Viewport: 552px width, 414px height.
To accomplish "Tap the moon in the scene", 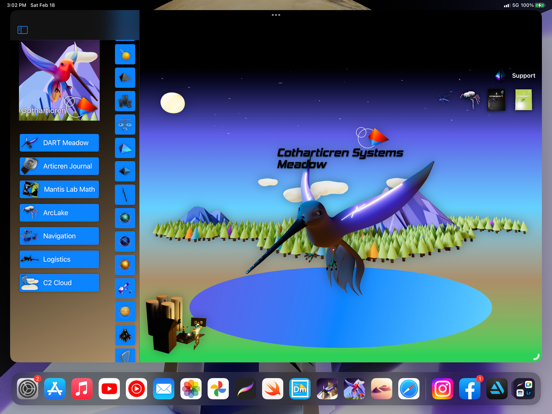I will click(x=172, y=103).
